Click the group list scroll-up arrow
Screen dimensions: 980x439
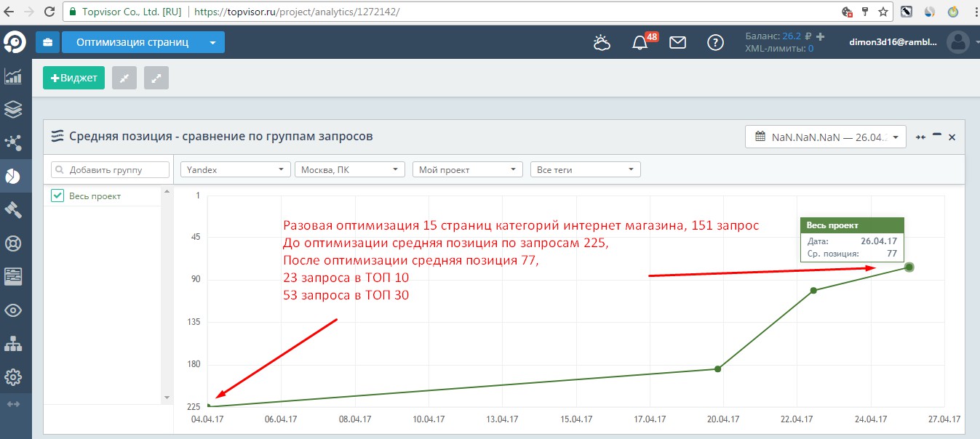167,192
